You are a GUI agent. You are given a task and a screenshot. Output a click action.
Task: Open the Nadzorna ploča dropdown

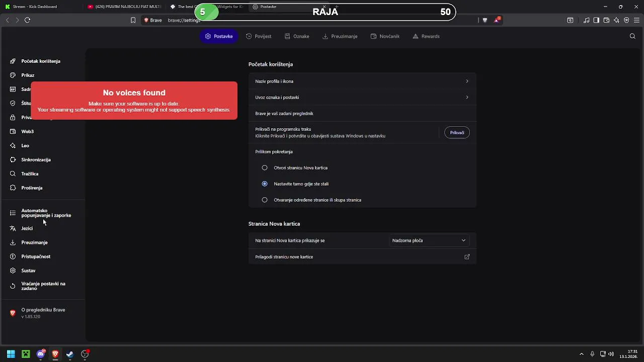429,240
